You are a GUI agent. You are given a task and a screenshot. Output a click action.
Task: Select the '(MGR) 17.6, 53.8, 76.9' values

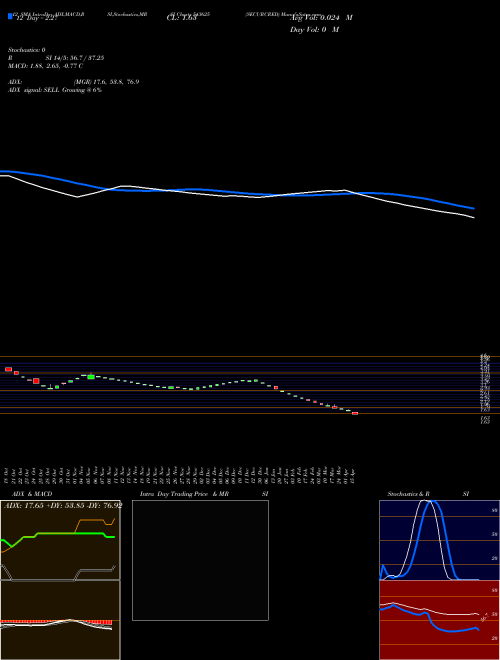pos(106,82)
